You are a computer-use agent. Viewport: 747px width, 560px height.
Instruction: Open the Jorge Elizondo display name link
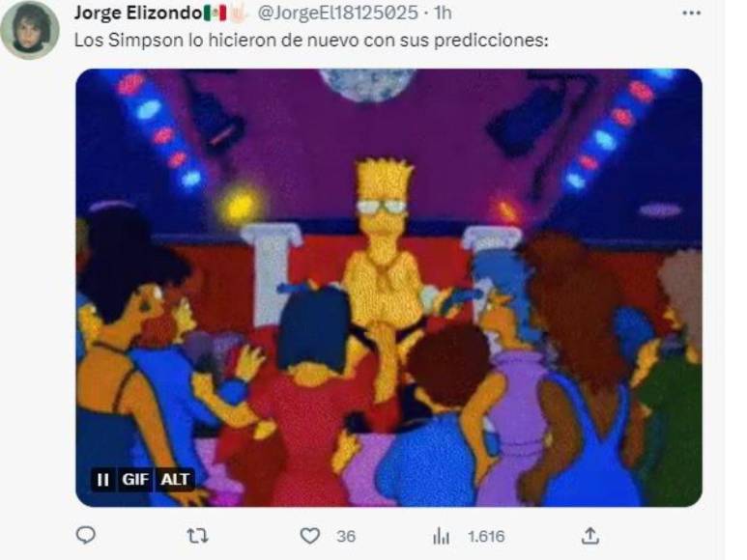point(138,13)
